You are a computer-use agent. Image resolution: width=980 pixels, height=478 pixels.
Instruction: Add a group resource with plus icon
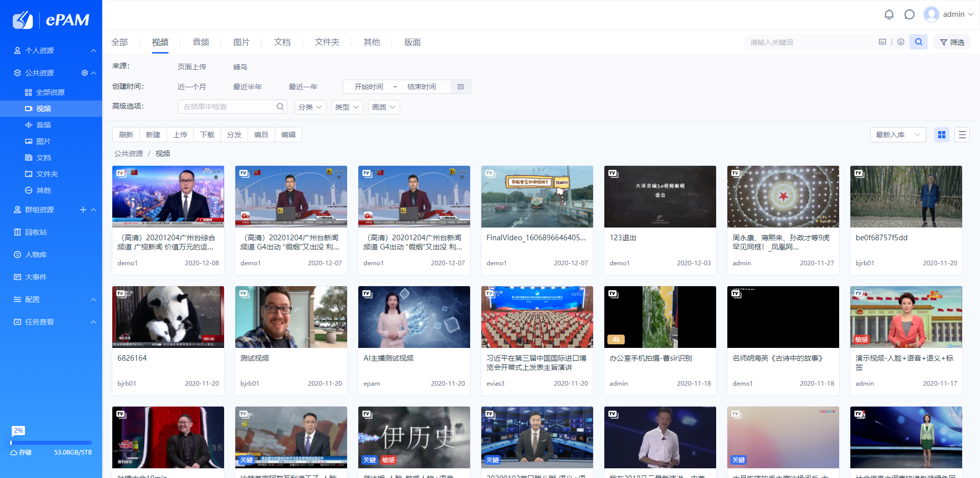pos(83,210)
